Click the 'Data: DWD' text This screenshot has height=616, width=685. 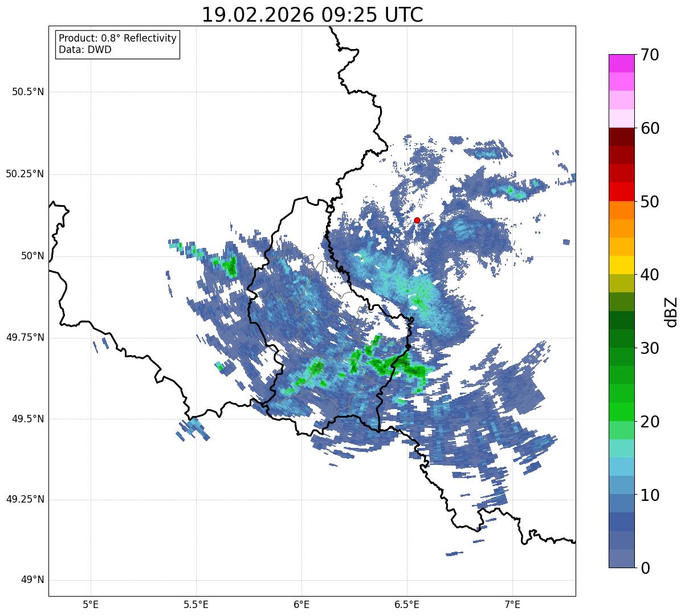point(85,50)
